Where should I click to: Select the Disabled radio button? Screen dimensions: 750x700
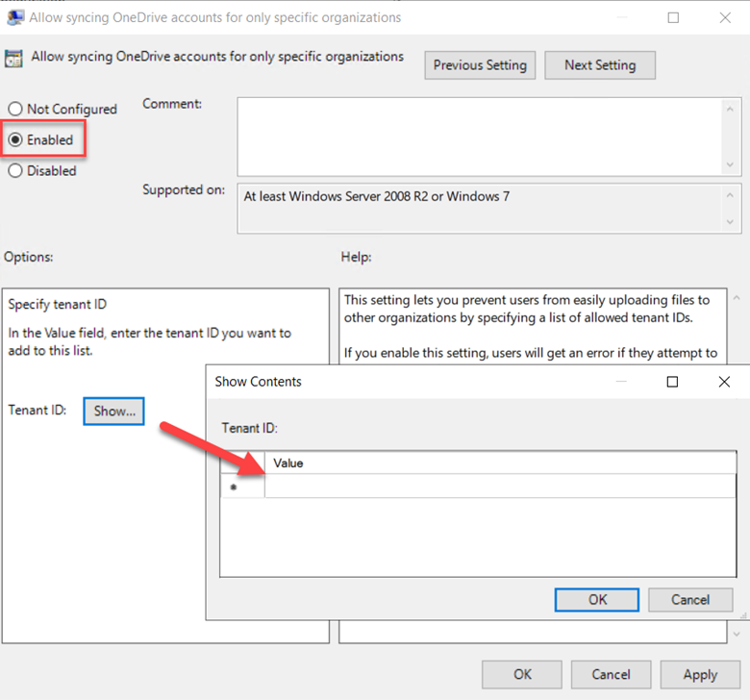[15, 171]
